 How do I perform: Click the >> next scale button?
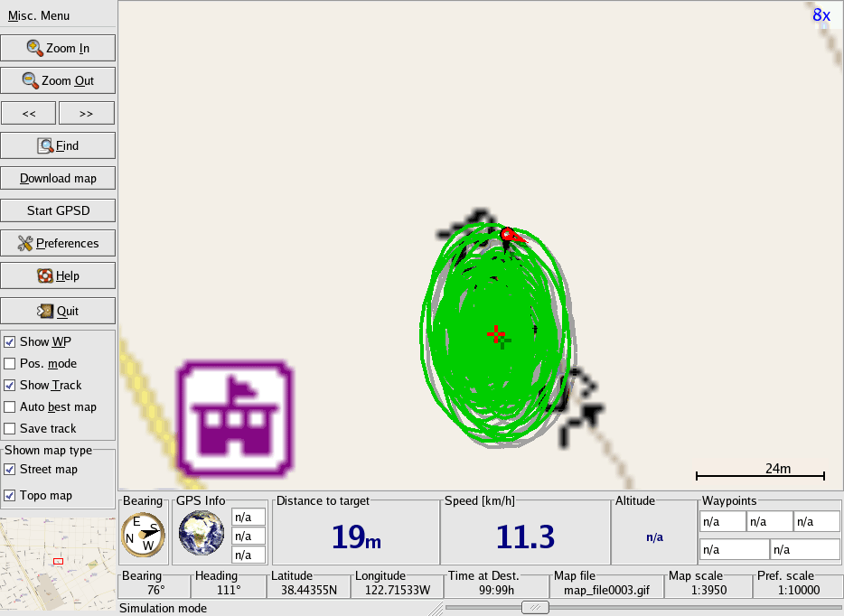(86, 114)
